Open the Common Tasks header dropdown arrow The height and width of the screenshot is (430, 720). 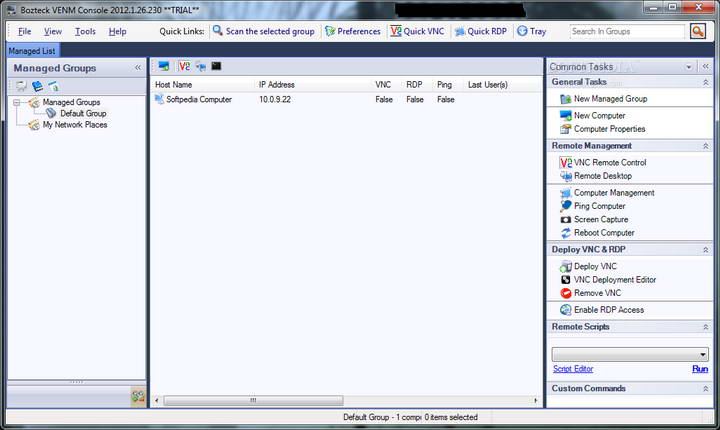[689, 67]
